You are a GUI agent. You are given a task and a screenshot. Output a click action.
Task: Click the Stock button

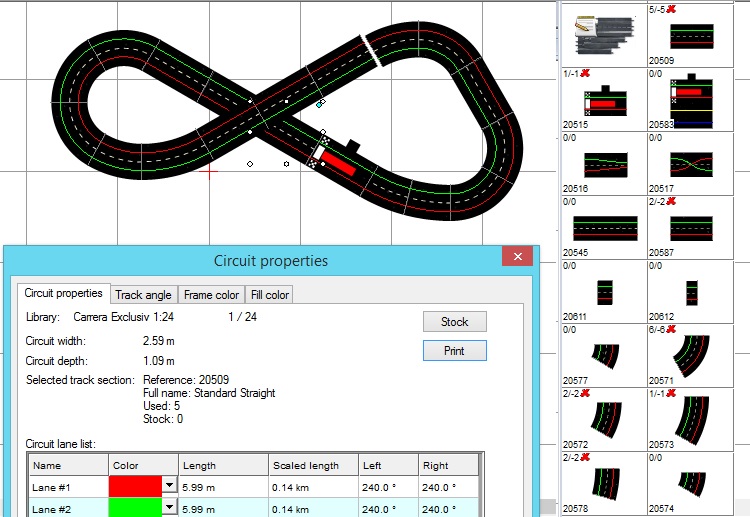[x=454, y=322]
